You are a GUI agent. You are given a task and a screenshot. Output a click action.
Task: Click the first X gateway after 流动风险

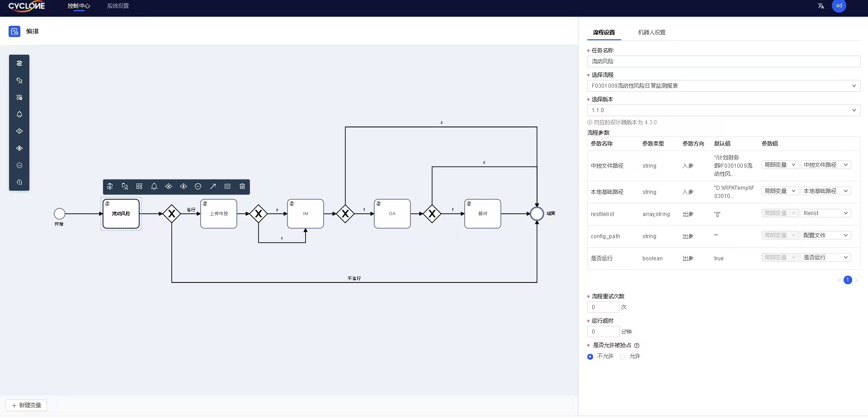click(172, 214)
